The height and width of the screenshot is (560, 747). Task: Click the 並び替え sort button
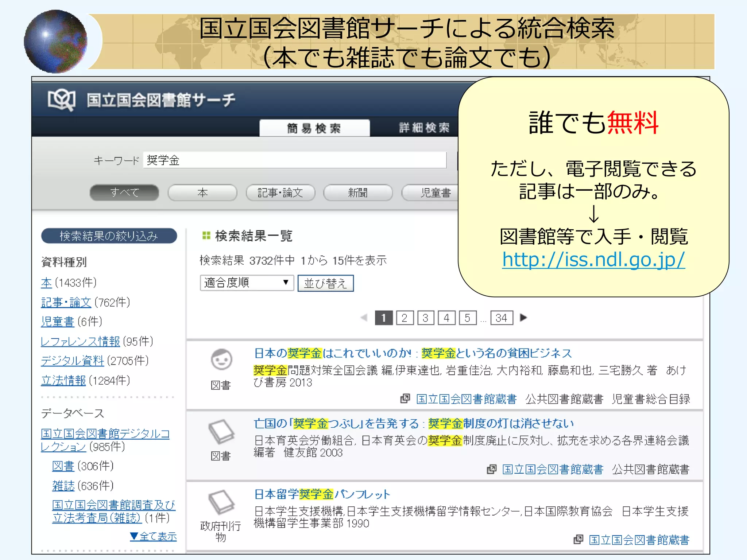click(326, 283)
